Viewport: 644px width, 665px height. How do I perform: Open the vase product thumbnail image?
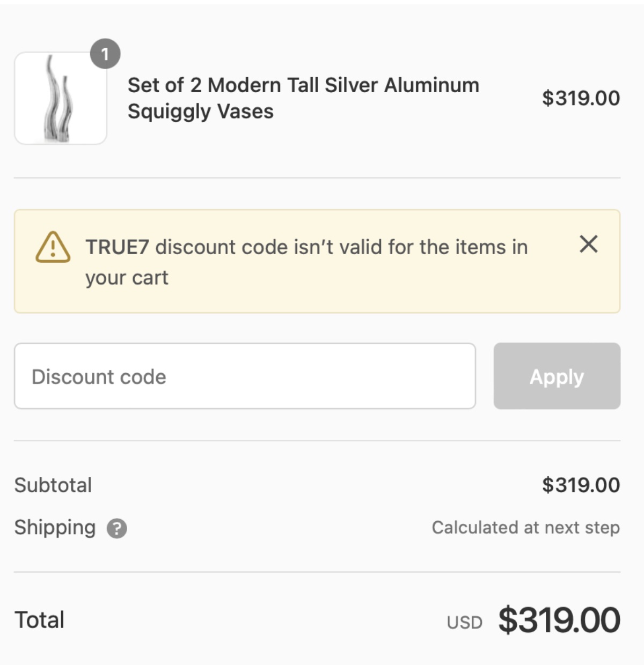(60, 98)
